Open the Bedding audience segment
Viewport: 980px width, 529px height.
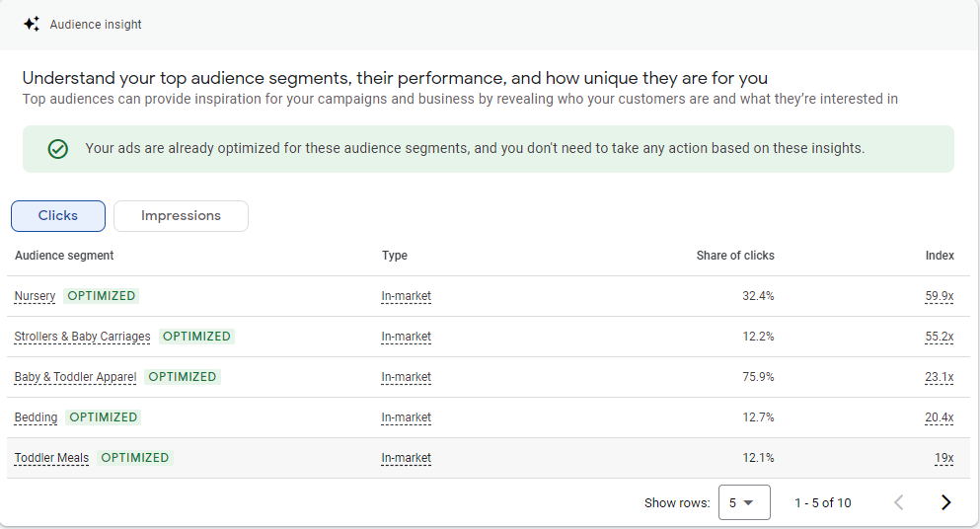click(36, 417)
